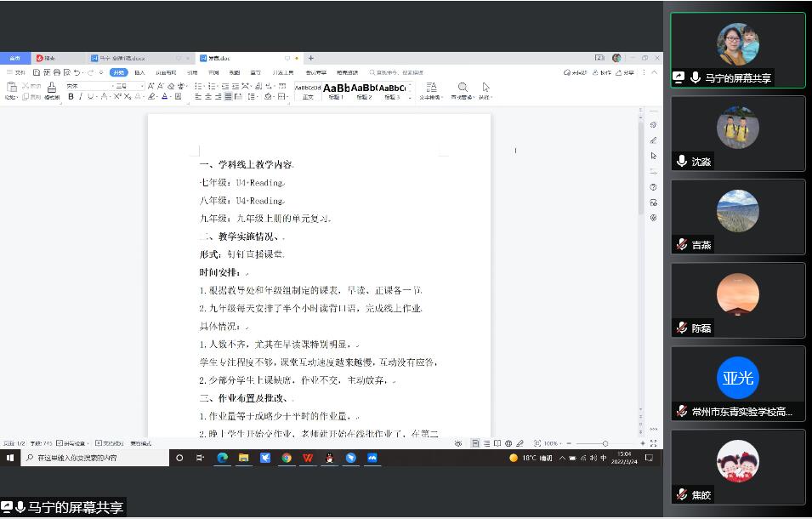The height and width of the screenshot is (519, 812).
Task: Open the Text Tools icon in ribbon
Action: pos(431,88)
